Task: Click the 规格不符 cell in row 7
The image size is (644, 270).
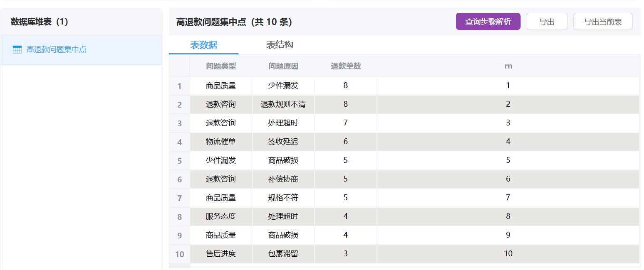Action: [x=283, y=198]
